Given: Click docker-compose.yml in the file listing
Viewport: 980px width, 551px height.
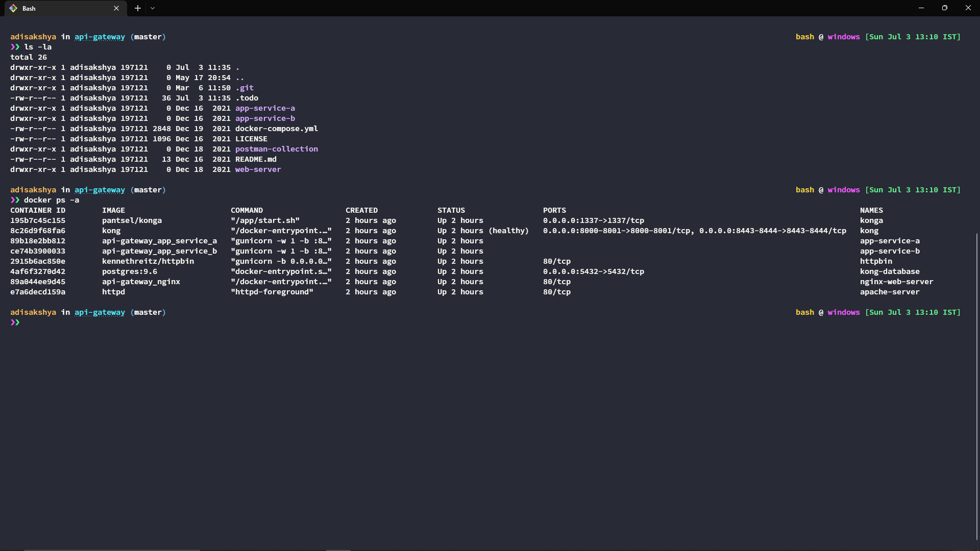Looking at the screenshot, I should pos(276,129).
